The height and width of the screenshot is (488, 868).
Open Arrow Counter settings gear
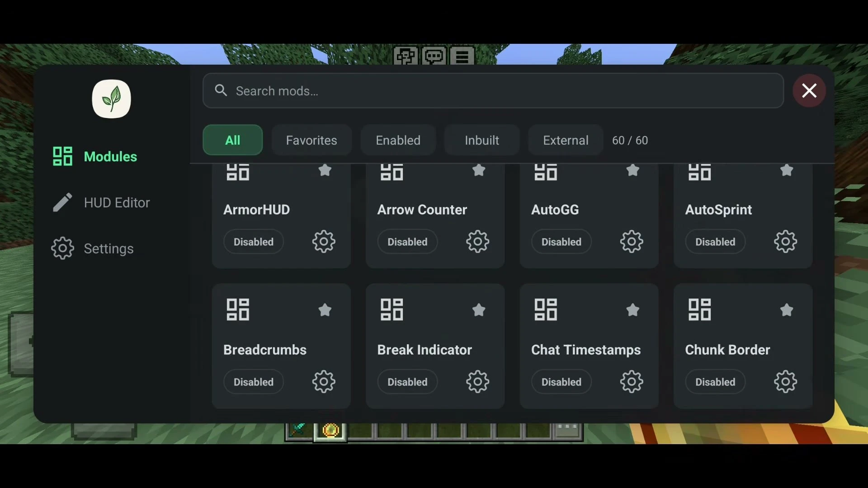click(x=478, y=242)
